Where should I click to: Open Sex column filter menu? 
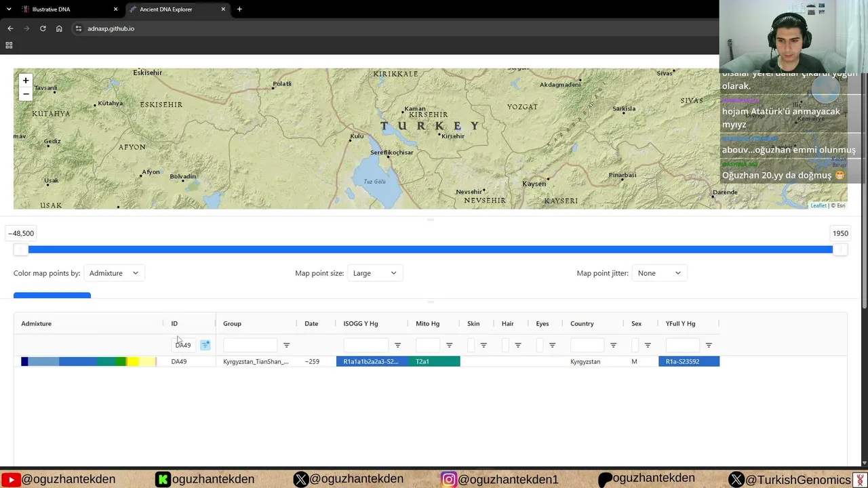coord(648,346)
